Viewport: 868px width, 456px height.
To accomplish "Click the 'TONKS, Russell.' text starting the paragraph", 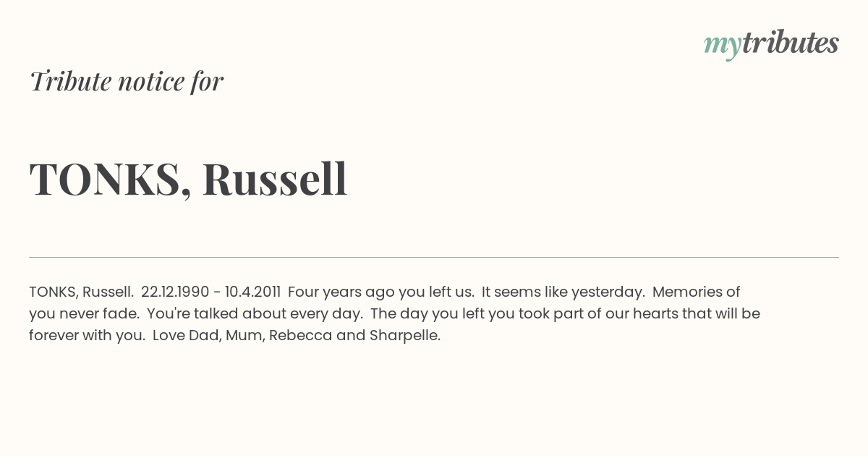I will click(81, 292).
